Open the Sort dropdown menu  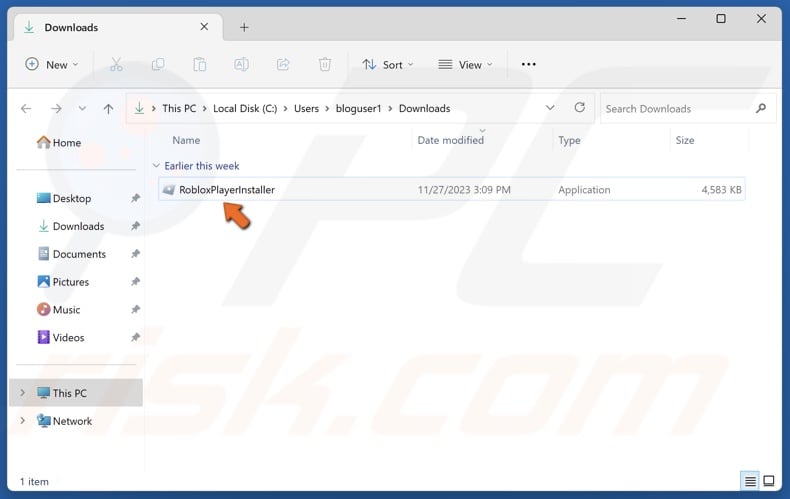coord(388,65)
